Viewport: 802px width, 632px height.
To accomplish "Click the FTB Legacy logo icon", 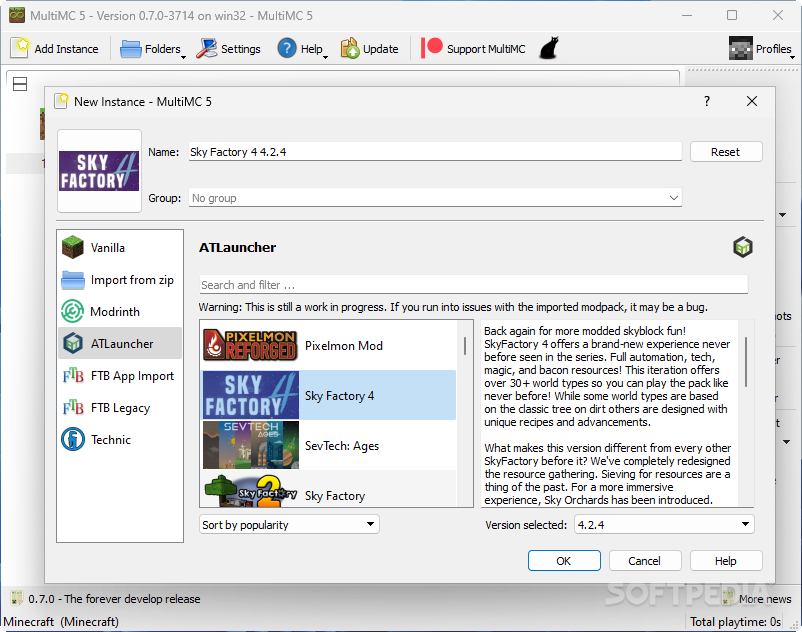I will point(73,408).
